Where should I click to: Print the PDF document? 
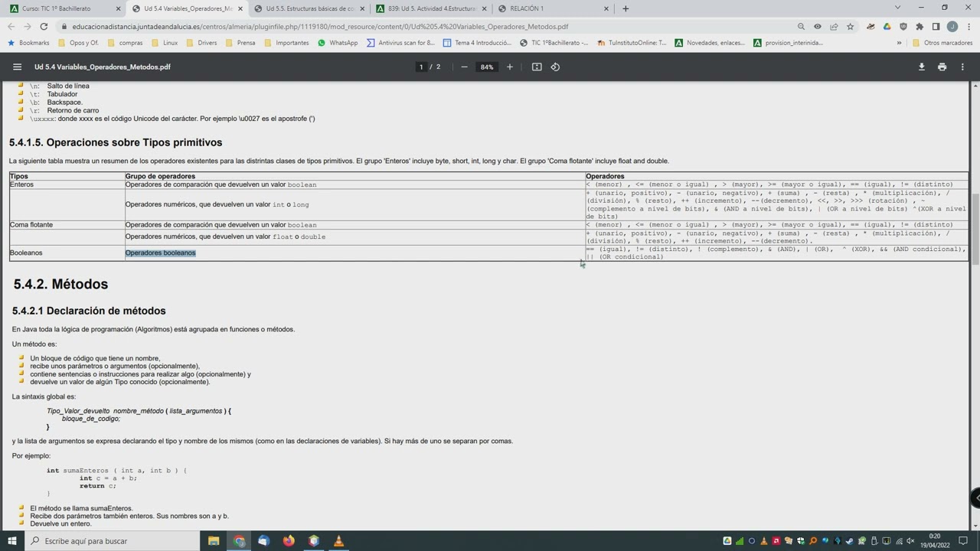point(942,67)
